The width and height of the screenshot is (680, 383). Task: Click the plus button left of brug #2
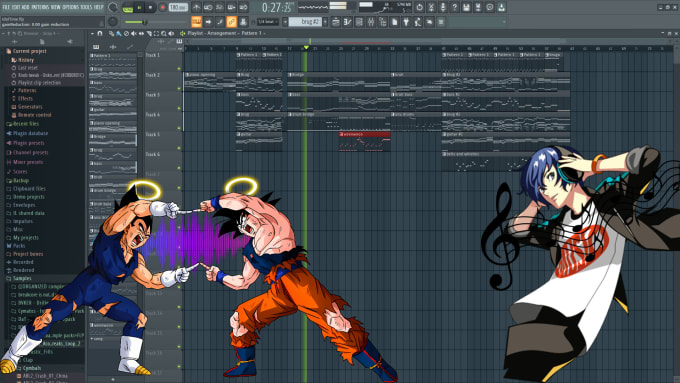(x=285, y=22)
